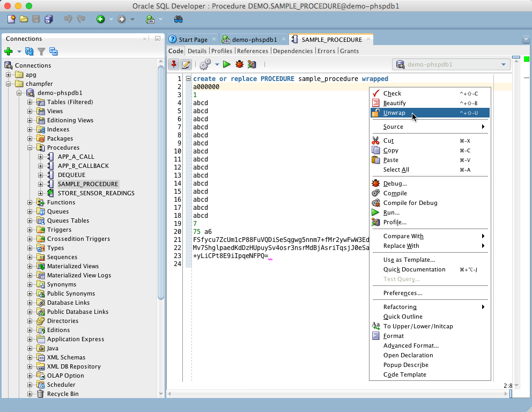Click the tab list dropdown at far right
The height and width of the screenshot is (412, 532).
click(x=526, y=39)
